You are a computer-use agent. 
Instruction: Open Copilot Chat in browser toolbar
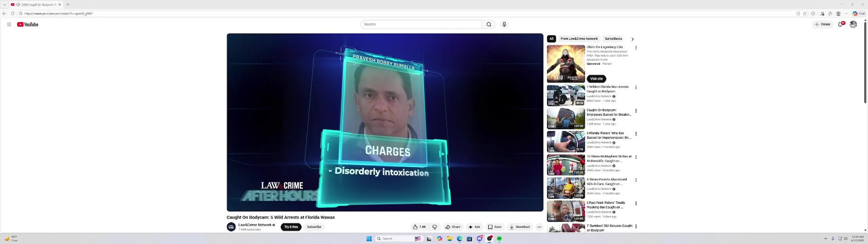(859, 14)
